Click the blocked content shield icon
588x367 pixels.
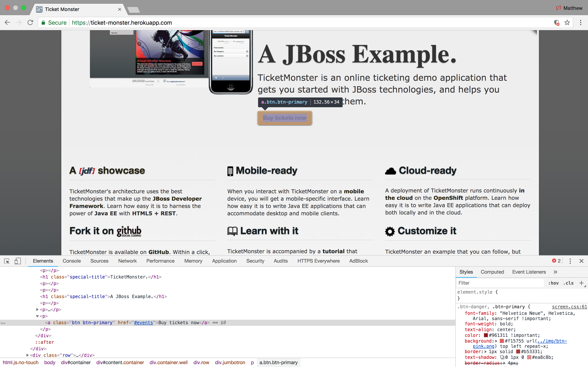(557, 23)
